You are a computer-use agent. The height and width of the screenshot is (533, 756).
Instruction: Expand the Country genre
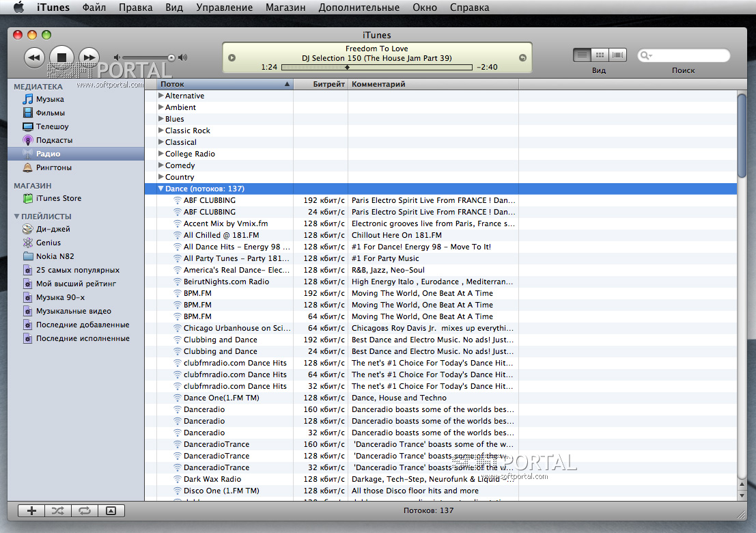pyautogui.click(x=161, y=176)
